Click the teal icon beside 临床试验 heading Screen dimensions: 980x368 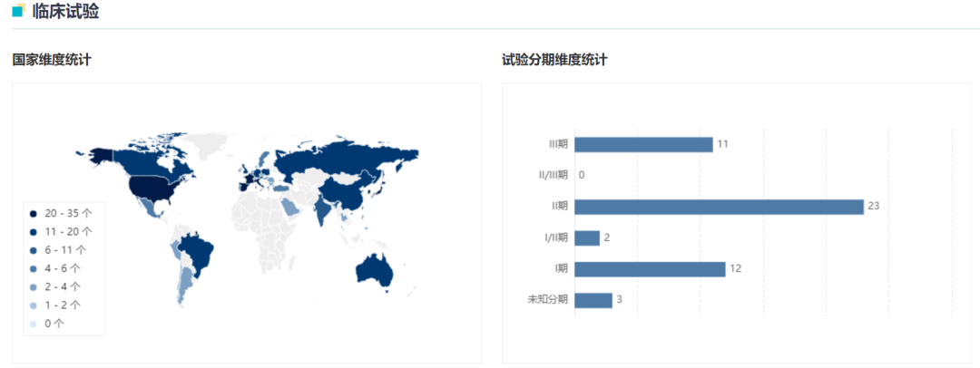pos(17,12)
